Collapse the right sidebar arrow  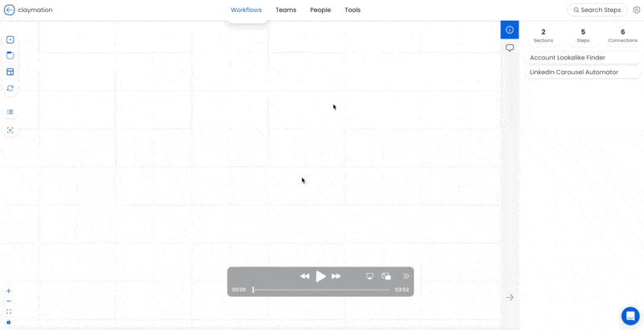tap(510, 298)
